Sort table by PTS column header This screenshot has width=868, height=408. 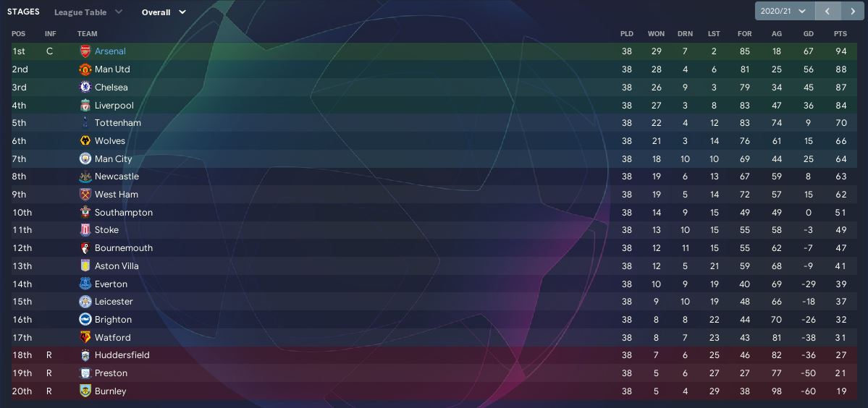click(x=840, y=34)
